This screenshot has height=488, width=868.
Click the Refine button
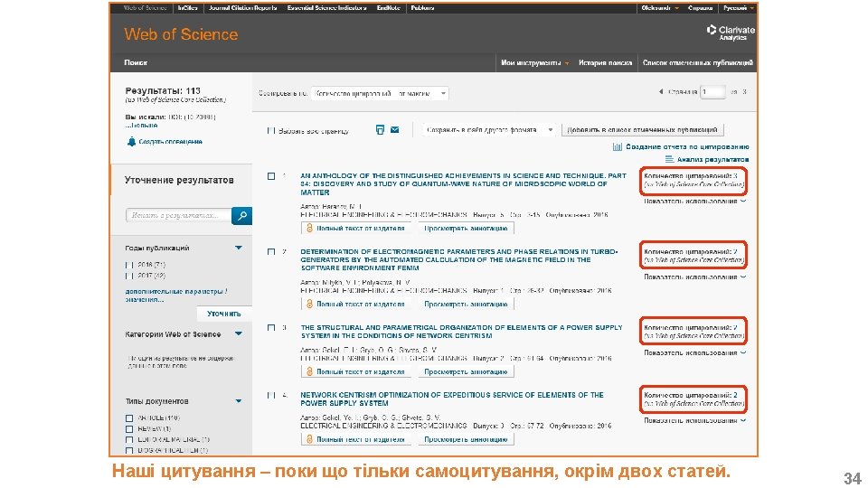point(223,314)
